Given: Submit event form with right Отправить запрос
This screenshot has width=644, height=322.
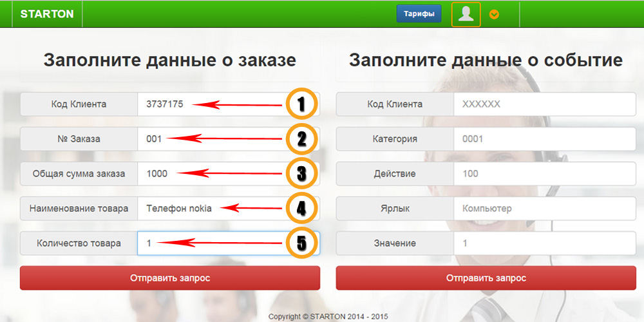Looking at the screenshot, I should (x=486, y=278).
